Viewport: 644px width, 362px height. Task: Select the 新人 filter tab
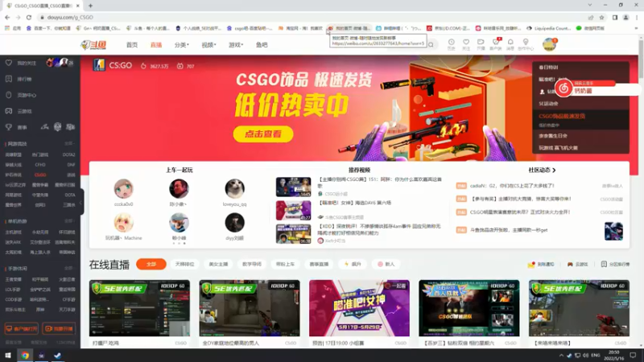click(386, 265)
